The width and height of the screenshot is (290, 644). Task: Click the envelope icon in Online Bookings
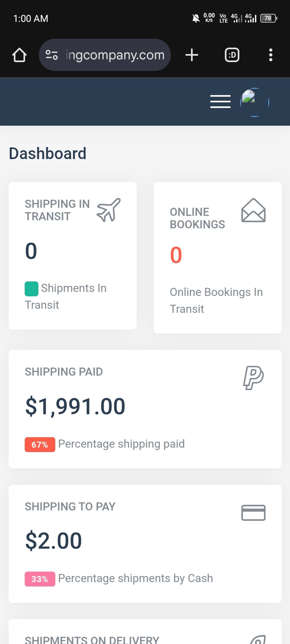click(253, 210)
